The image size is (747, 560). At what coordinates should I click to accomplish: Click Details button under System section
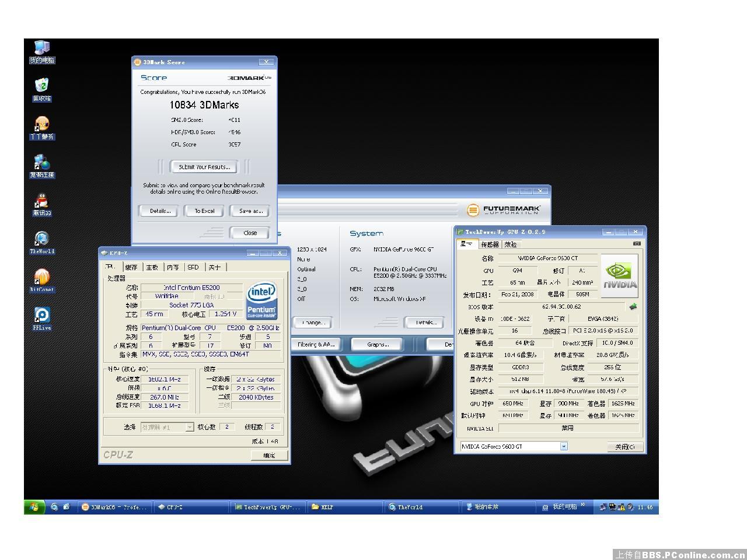(425, 323)
